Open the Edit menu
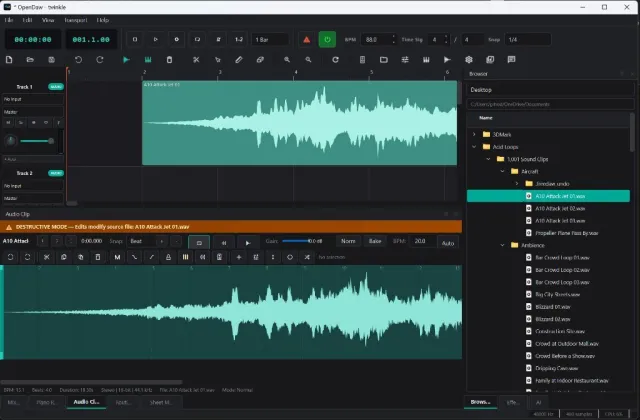Image resolution: width=640 pixels, height=420 pixels. click(27, 20)
